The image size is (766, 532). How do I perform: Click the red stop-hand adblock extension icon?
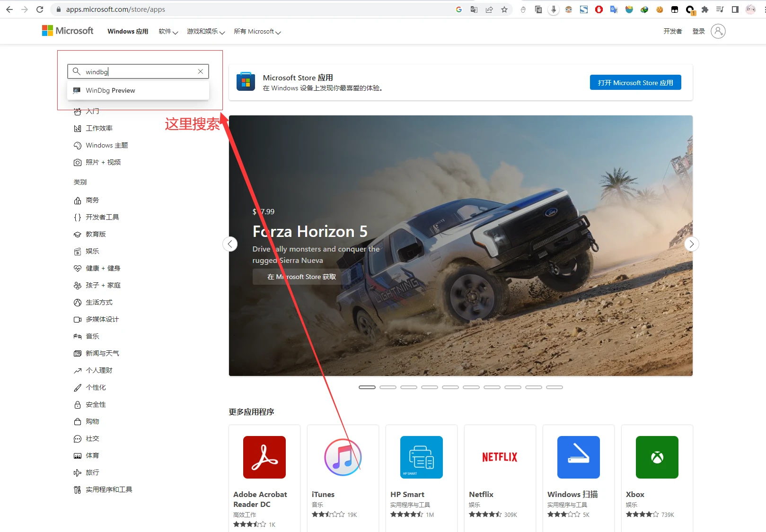[x=599, y=9]
